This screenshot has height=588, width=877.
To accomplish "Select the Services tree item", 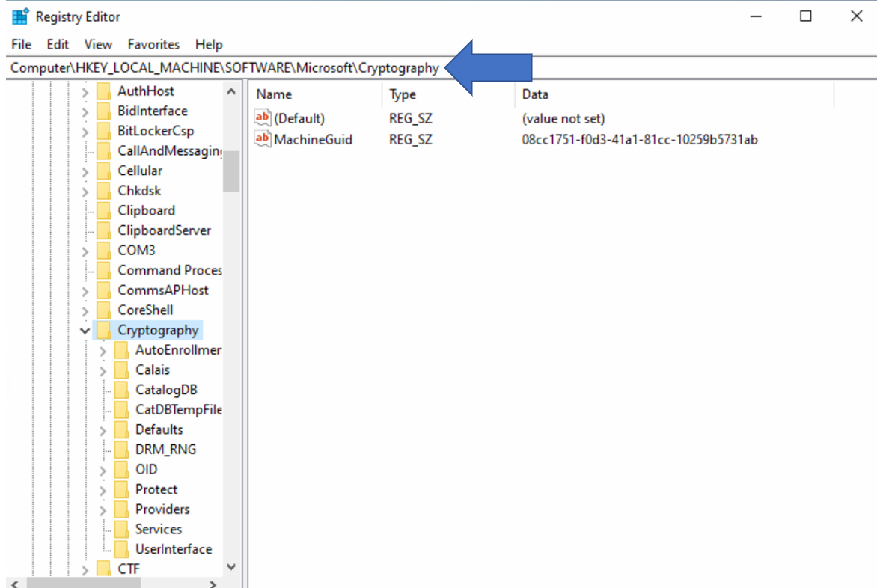I will coord(159,529).
